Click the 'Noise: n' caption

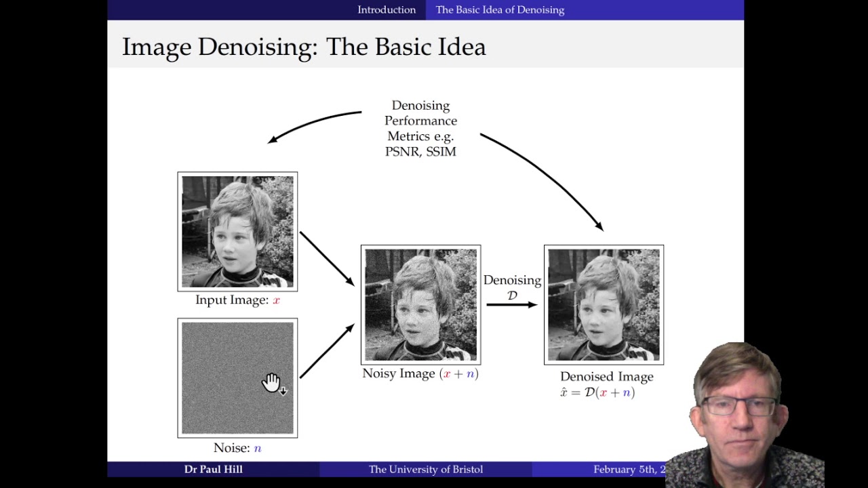[x=237, y=448]
